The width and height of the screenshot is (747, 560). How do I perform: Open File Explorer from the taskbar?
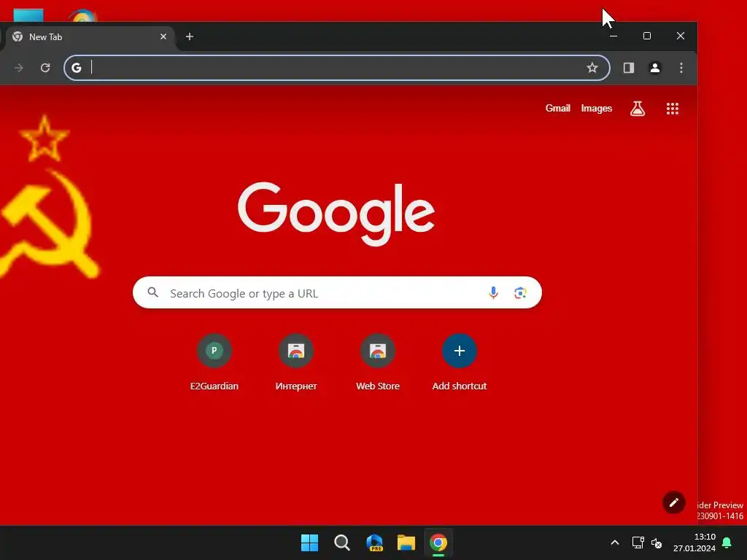pyautogui.click(x=406, y=542)
